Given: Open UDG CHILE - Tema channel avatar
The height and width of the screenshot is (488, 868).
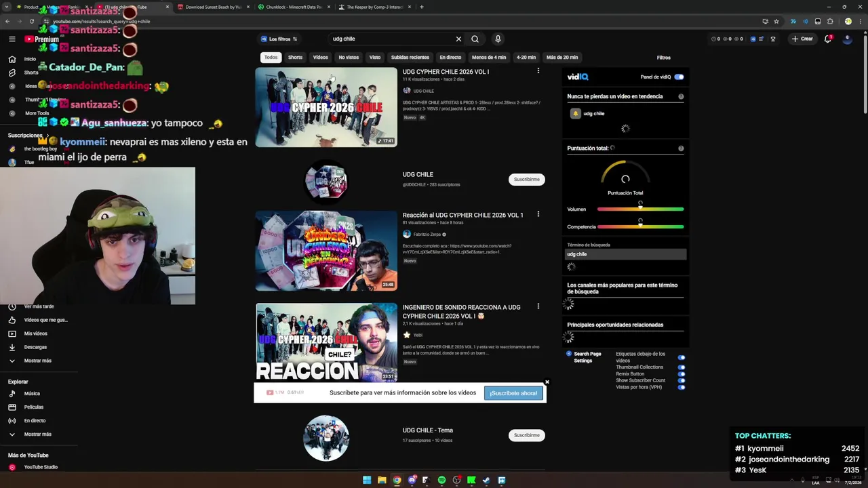Looking at the screenshot, I should coord(326,438).
